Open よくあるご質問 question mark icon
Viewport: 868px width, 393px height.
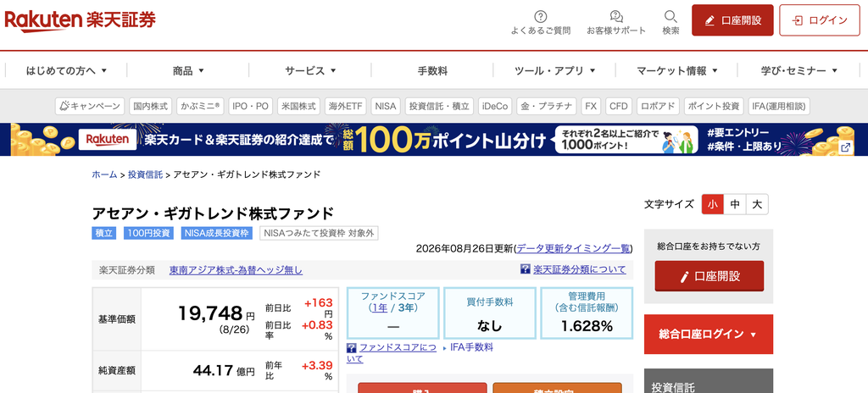click(540, 16)
